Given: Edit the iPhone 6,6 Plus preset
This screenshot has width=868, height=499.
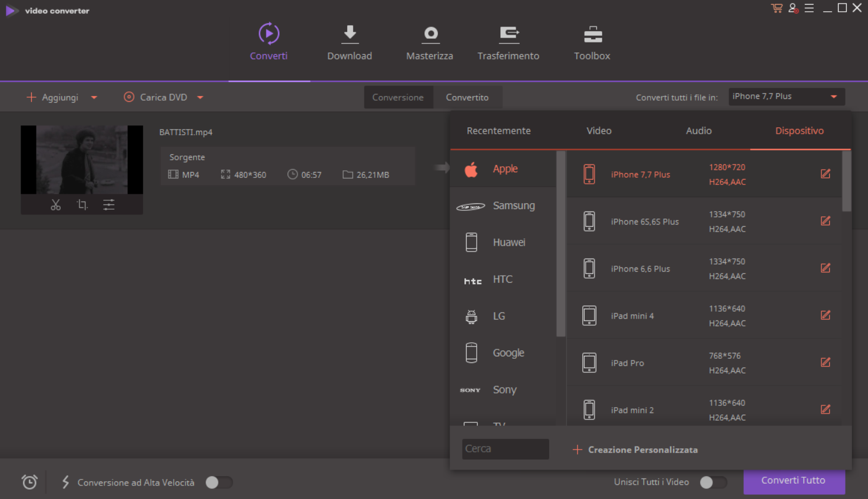Looking at the screenshot, I should coord(826,268).
